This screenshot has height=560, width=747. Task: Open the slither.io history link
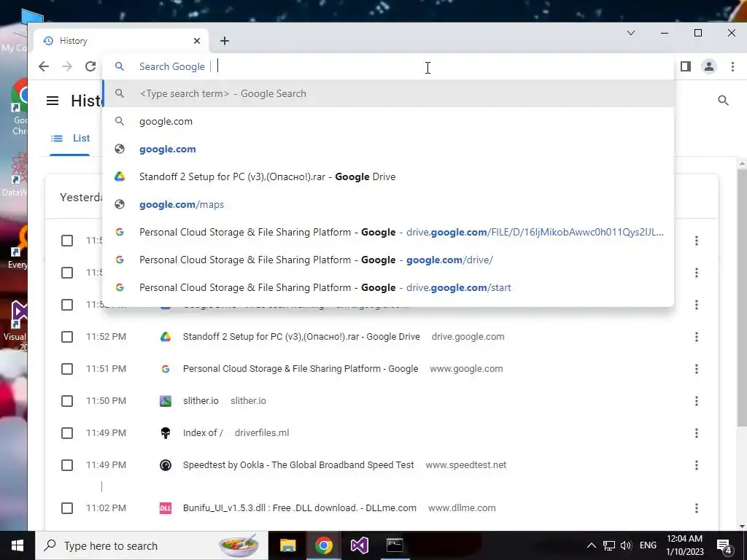click(x=201, y=401)
